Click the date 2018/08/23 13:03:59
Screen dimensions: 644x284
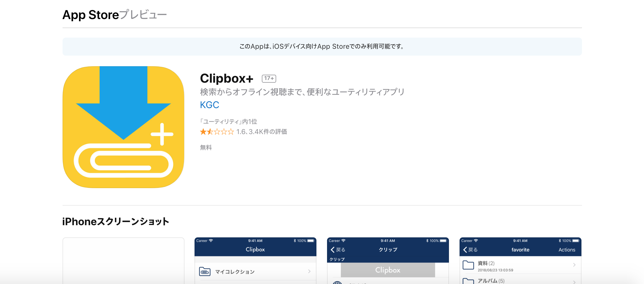point(495,270)
